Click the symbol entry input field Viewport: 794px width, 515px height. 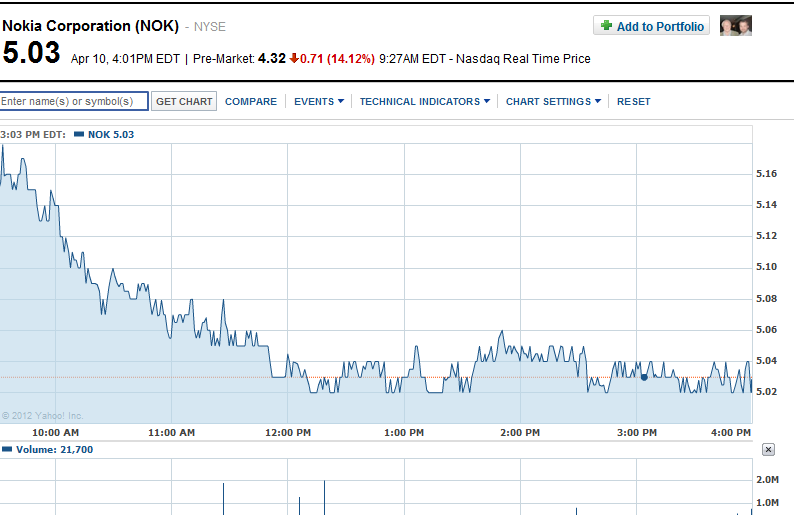[74, 101]
